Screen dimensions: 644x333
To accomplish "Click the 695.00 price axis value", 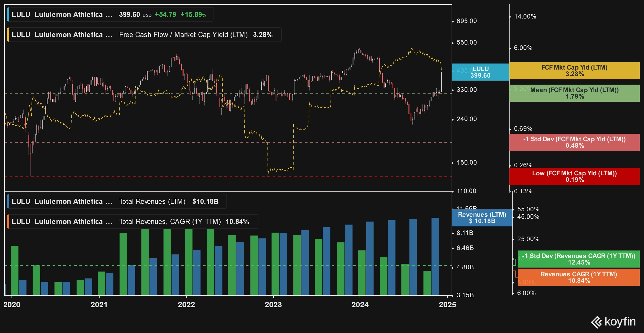I will click(x=467, y=21).
